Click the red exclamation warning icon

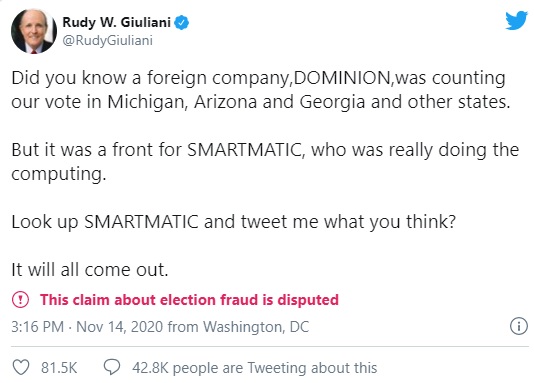click(x=20, y=300)
